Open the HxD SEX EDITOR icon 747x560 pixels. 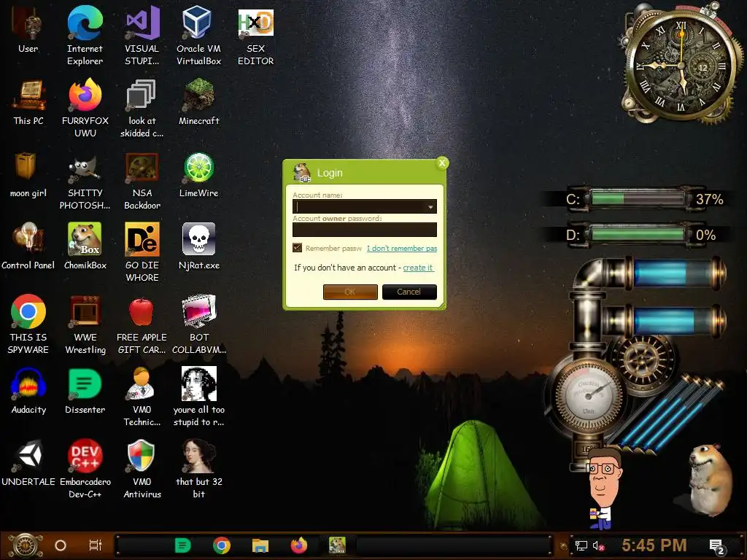[256, 36]
